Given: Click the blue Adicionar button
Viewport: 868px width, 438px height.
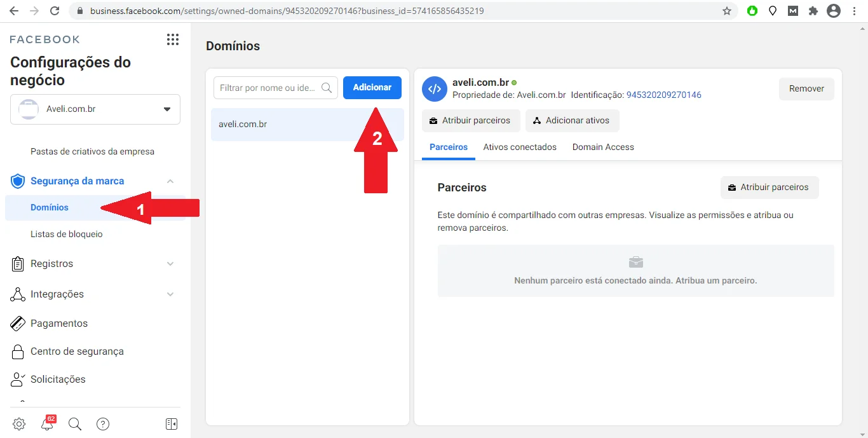Looking at the screenshot, I should [372, 88].
